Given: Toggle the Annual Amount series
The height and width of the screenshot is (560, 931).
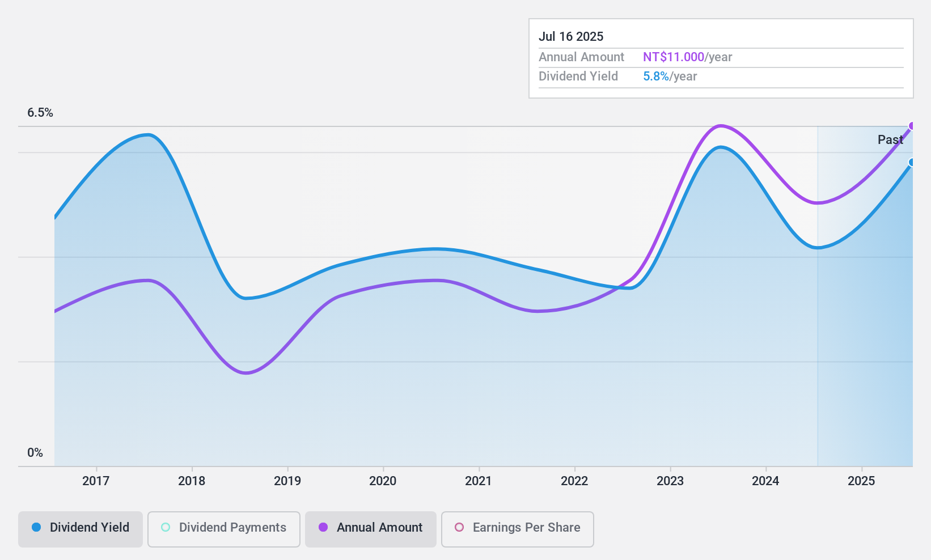Looking at the screenshot, I should pos(371,529).
